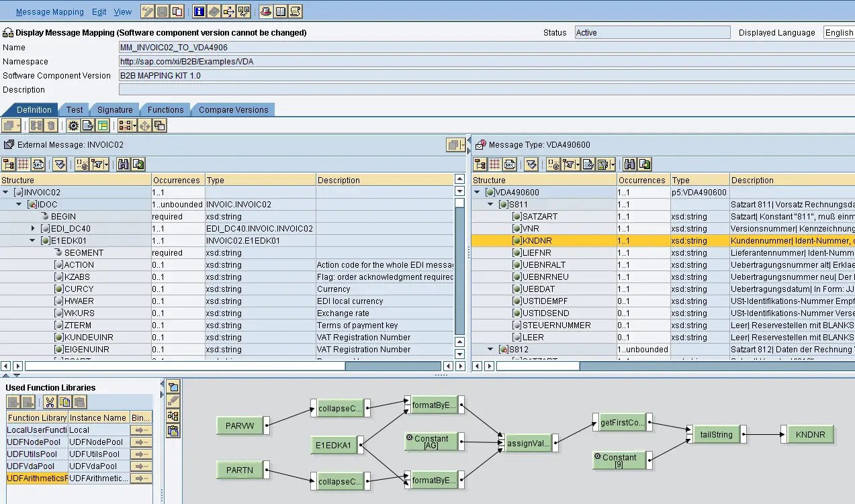The height and width of the screenshot is (504, 855).
Task: Click the binoculars search icon in source pane
Action: 124,164
